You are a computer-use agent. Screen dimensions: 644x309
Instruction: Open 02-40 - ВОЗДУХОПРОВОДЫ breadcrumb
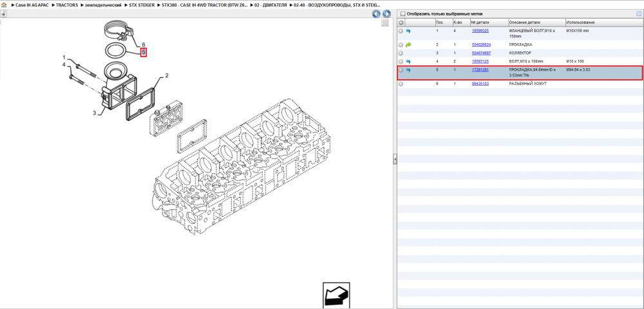337,5
